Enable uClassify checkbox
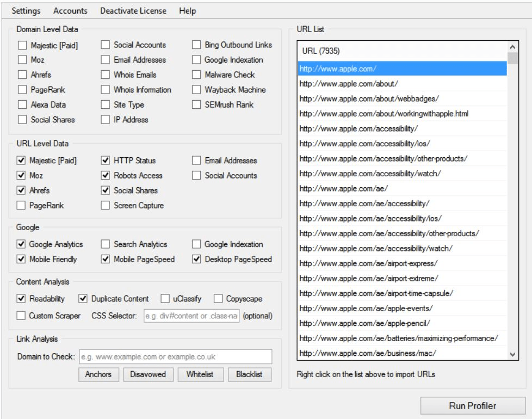This screenshot has width=532, height=419. 165,299
